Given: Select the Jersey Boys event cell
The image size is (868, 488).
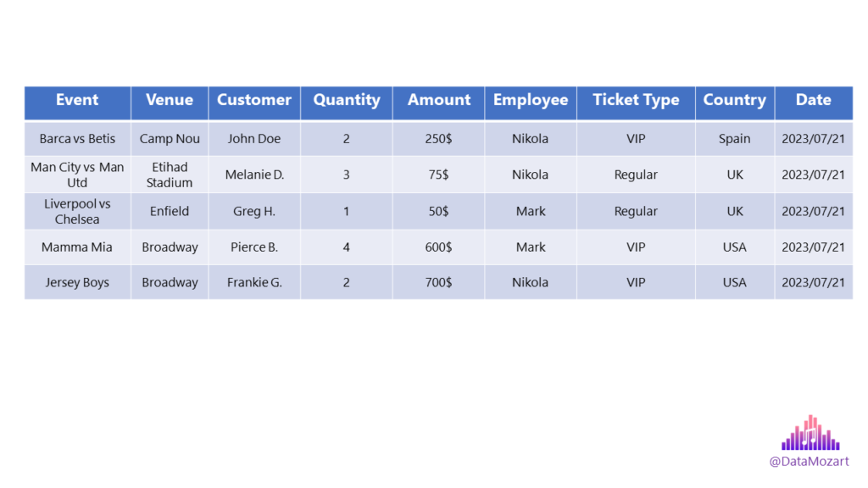Looking at the screenshot, I should pos(77,282).
